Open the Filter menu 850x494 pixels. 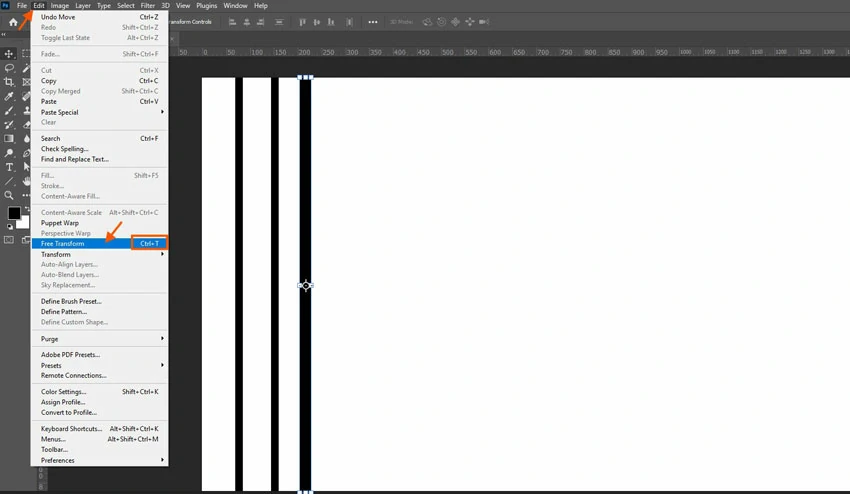click(147, 6)
